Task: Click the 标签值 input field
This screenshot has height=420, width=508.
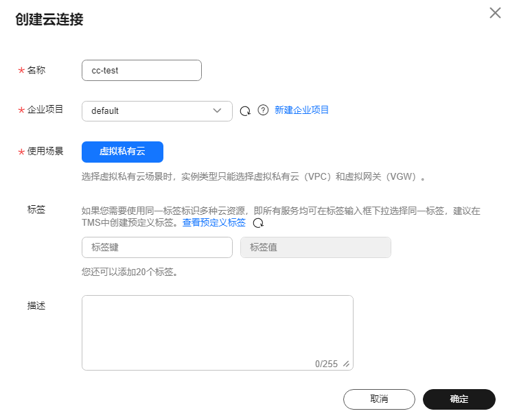Action: pyautogui.click(x=316, y=247)
